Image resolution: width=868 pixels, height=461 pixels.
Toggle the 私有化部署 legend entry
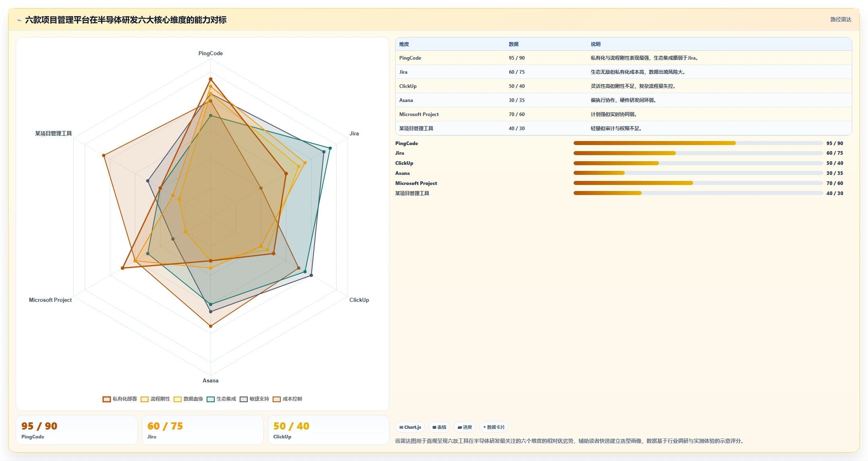click(x=120, y=399)
